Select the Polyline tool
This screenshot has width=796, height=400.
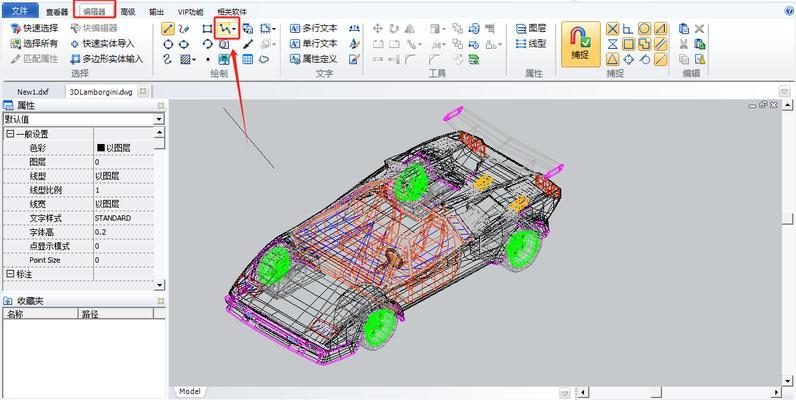(x=224, y=29)
